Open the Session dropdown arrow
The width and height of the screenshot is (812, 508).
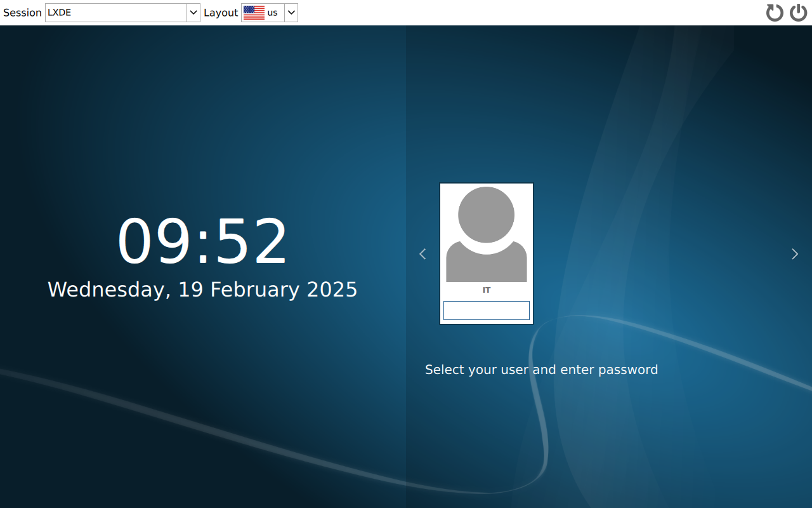193,12
